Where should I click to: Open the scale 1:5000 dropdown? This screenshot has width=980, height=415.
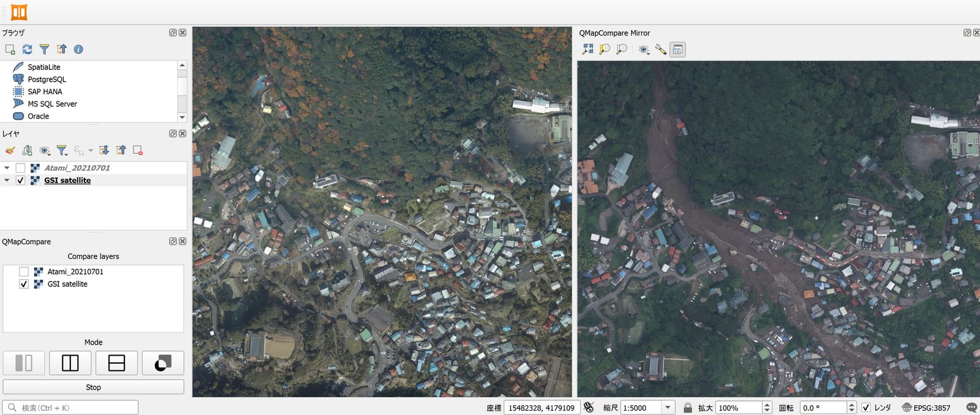pyautogui.click(x=668, y=408)
